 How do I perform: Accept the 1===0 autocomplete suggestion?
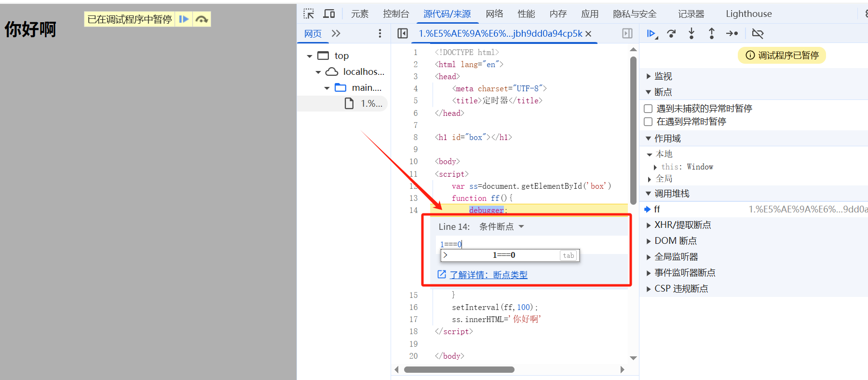pos(510,255)
